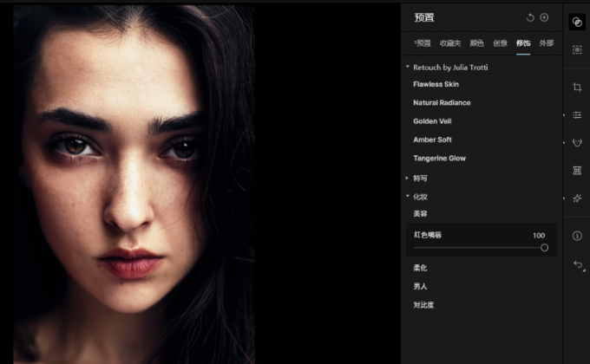The height and width of the screenshot is (364, 590).
Task: Apply the Flawless Skin preset
Action: click(x=436, y=84)
